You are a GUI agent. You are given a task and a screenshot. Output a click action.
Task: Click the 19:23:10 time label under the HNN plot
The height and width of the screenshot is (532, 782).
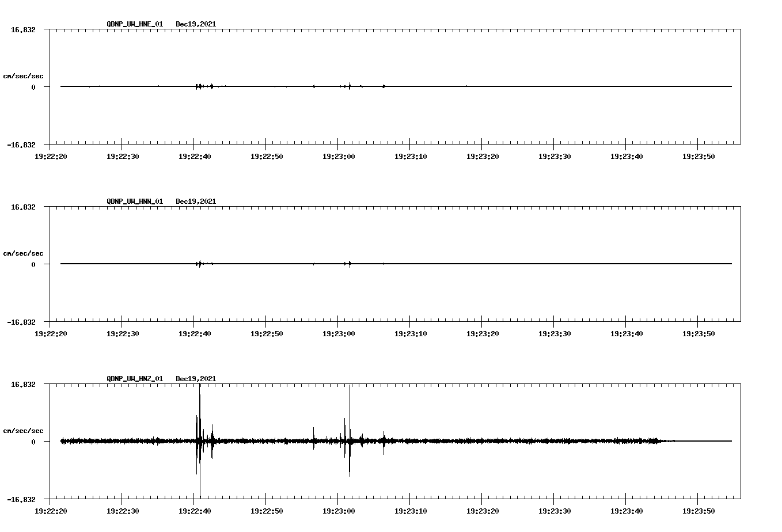411,333
